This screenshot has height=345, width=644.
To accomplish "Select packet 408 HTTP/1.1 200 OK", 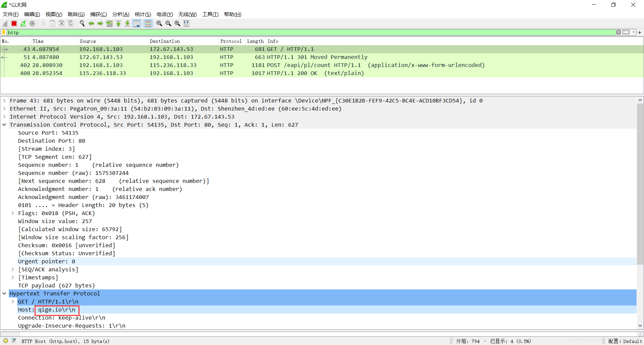I will [x=322, y=73].
